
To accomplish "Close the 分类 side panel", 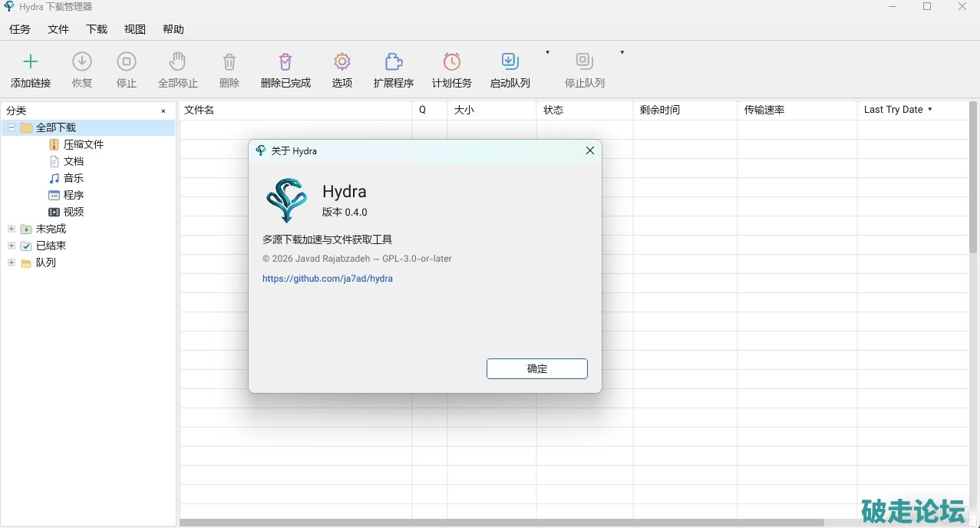I will pos(163,111).
